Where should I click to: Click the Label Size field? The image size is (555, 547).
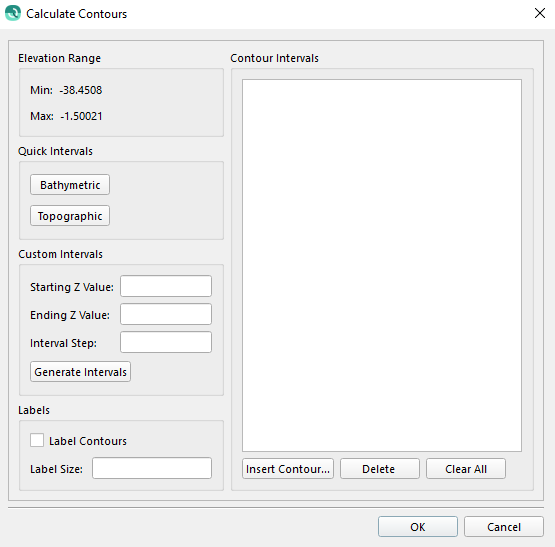(152, 468)
